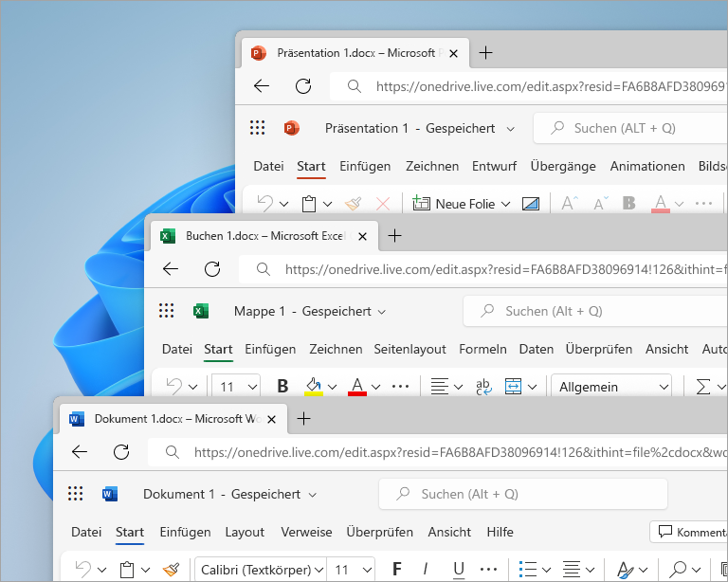The image size is (728, 582).
Task: Expand the Mappe 1 title dropdown chevron
Action: 382,312
